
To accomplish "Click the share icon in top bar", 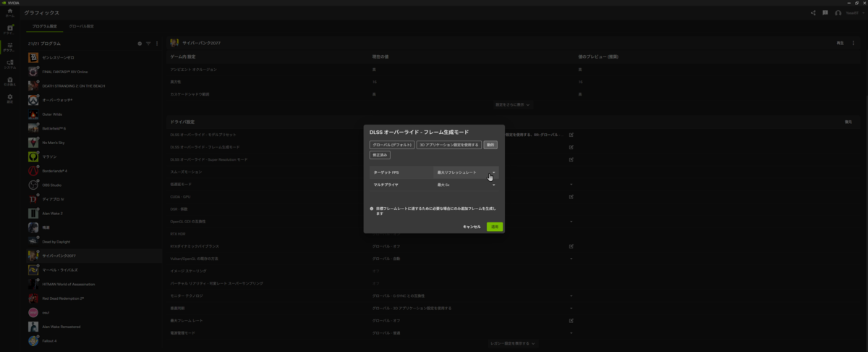I will pos(813,12).
